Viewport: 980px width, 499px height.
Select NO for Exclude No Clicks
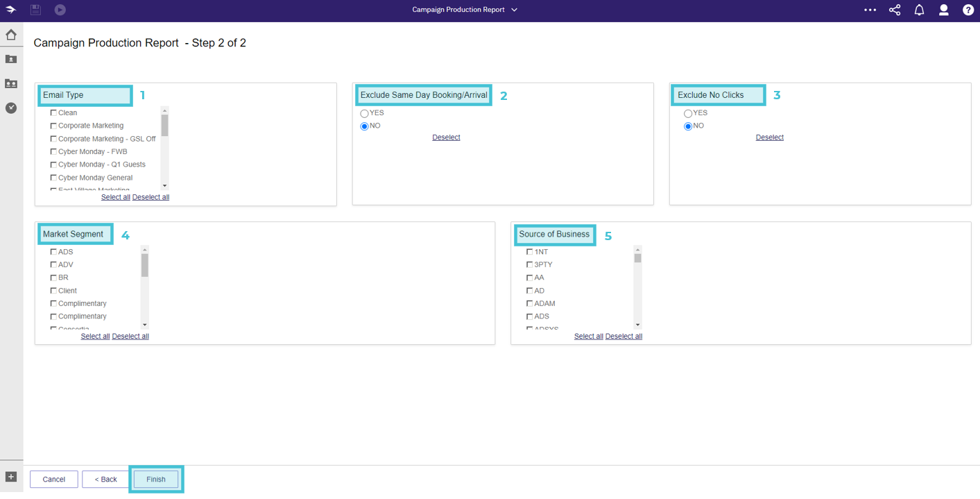point(688,126)
